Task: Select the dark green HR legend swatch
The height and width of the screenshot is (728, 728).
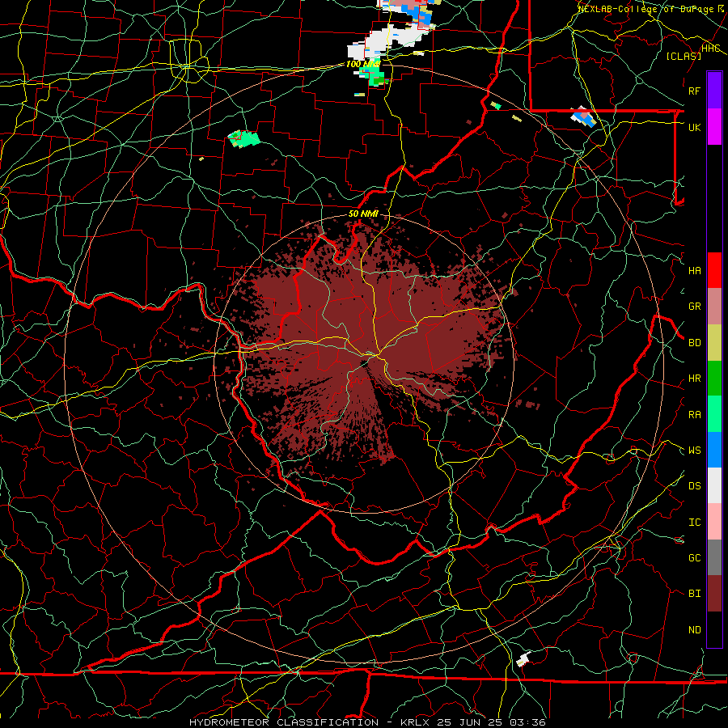Action: (714, 379)
